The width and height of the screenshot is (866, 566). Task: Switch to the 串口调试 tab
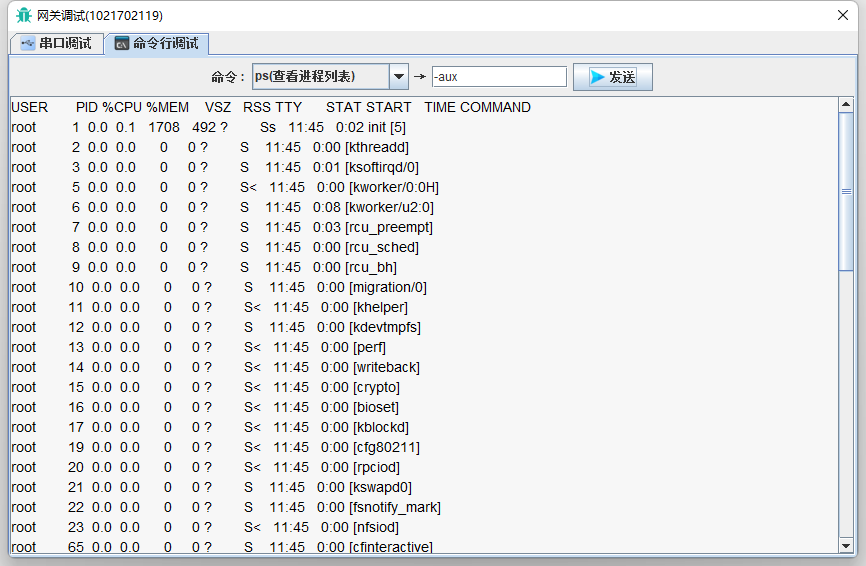(56, 43)
